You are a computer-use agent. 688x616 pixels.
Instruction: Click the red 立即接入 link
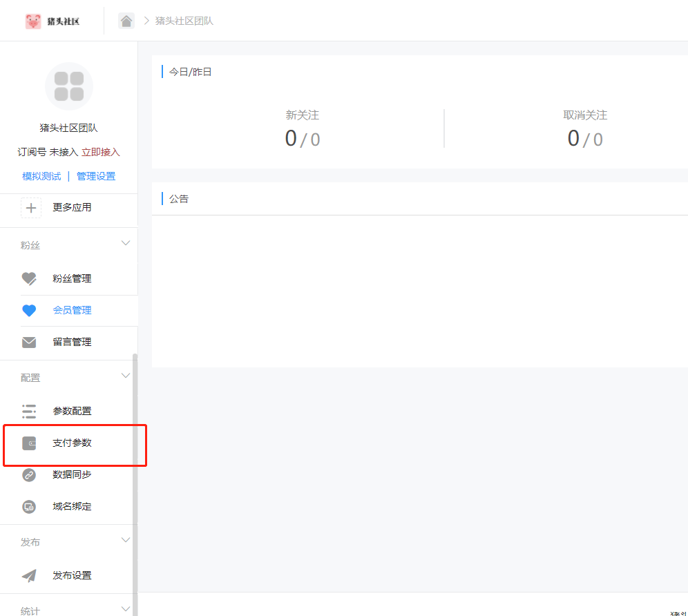pyautogui.click(x=100, y=152)
